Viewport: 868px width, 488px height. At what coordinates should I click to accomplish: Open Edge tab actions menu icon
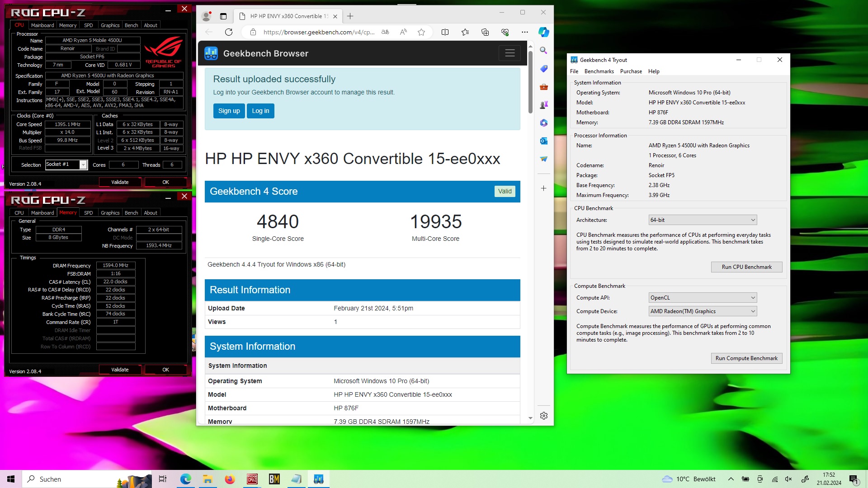coord(223,16)
